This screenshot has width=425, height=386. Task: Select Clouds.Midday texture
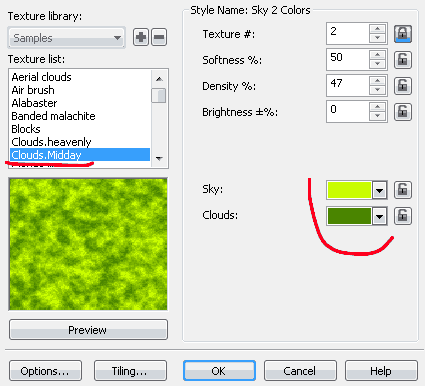pos(80,155)
